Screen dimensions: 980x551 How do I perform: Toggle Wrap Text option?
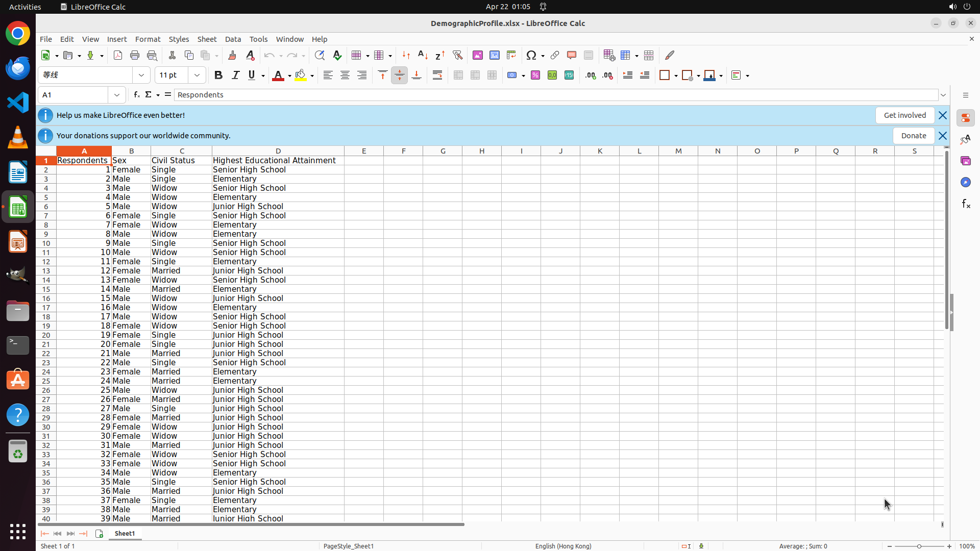coord(437,76)
